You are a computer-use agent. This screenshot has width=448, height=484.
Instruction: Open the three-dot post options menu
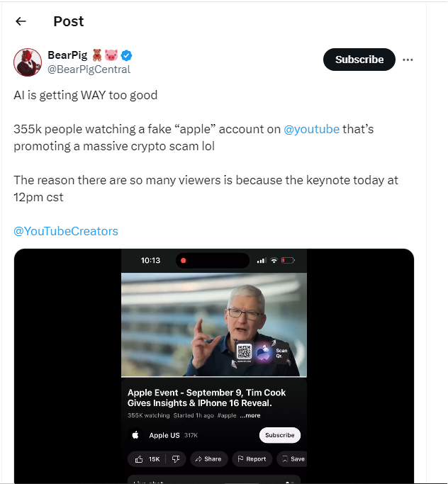(408, 60)
